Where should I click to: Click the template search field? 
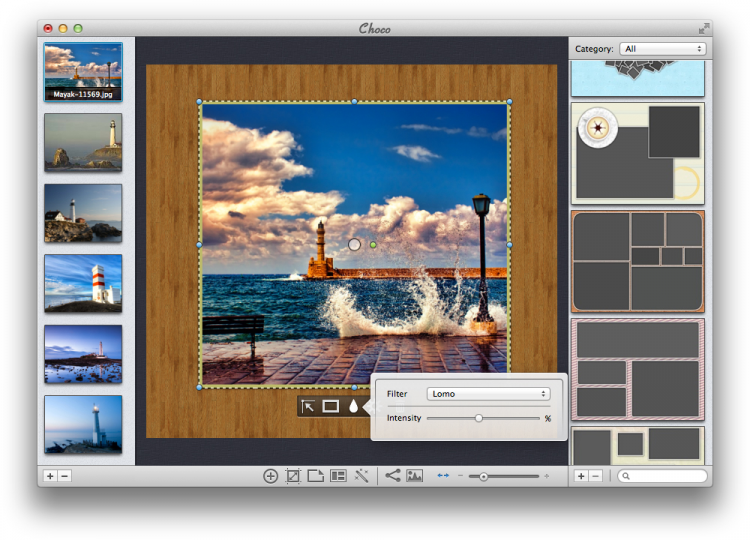pos(663,476)
